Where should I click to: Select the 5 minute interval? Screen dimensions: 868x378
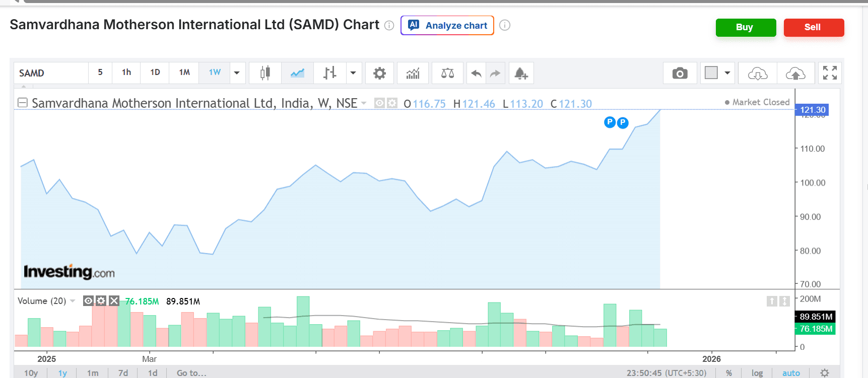point(100,72)
